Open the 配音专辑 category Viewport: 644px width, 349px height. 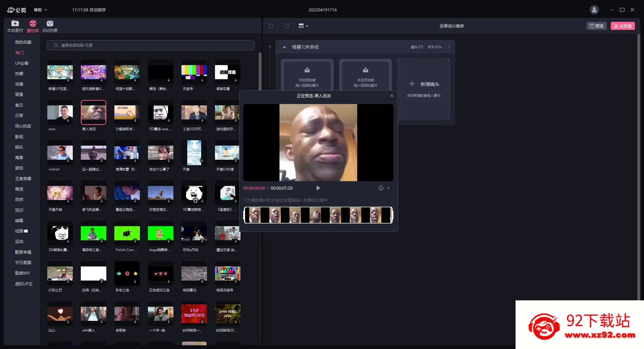click(23, 252)
